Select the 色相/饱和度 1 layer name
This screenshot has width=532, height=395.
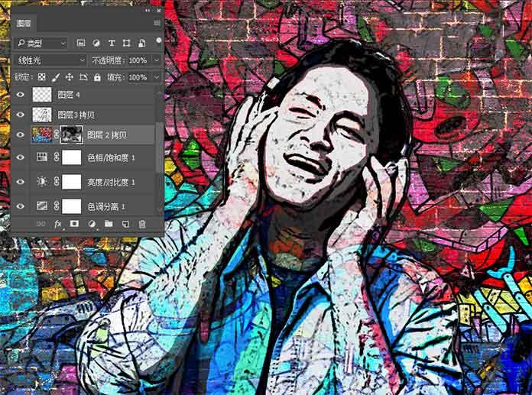112,157
